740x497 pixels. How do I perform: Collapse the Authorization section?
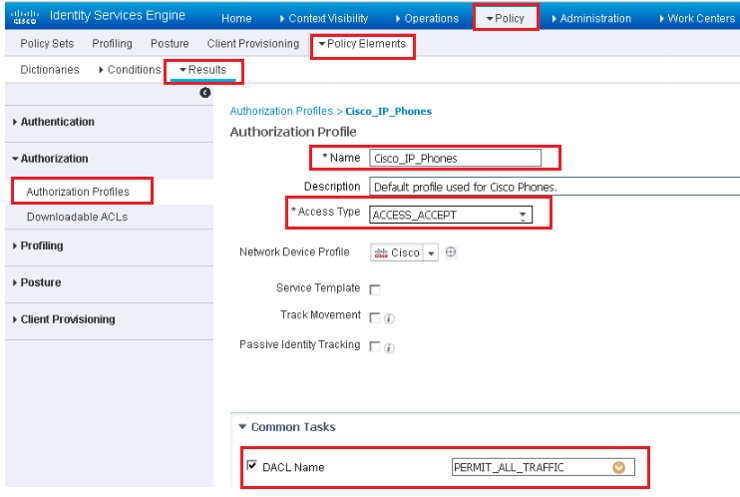pyautogui.click(x=50, y=159)
